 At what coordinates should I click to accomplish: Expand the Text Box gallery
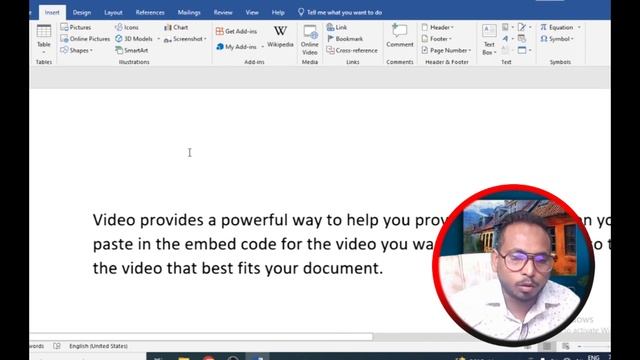pos(489,40)
